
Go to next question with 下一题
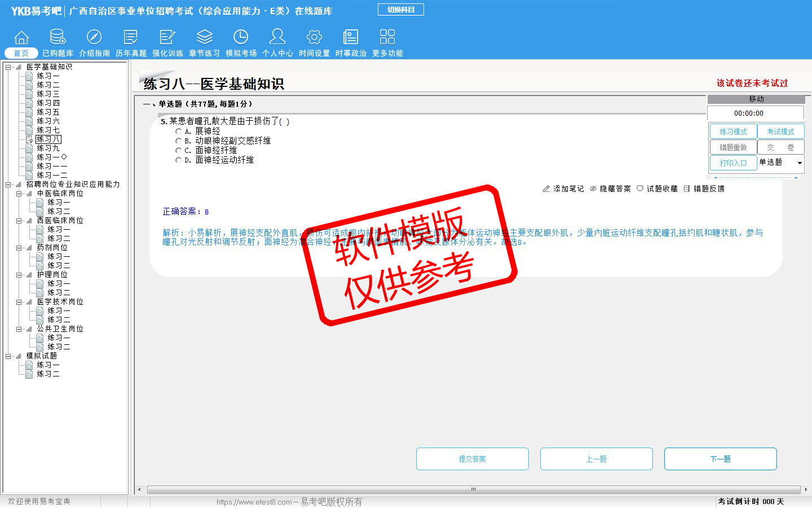point(720,459)
